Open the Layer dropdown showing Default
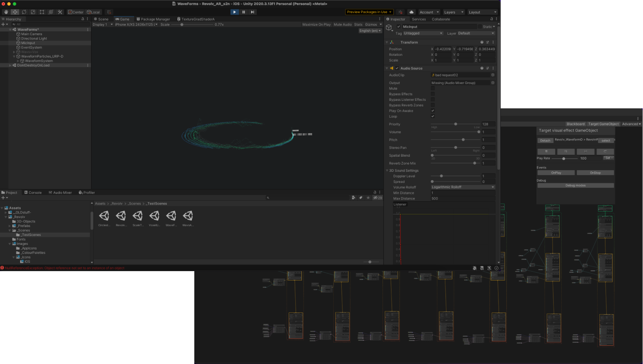 [x=476, y=33]
